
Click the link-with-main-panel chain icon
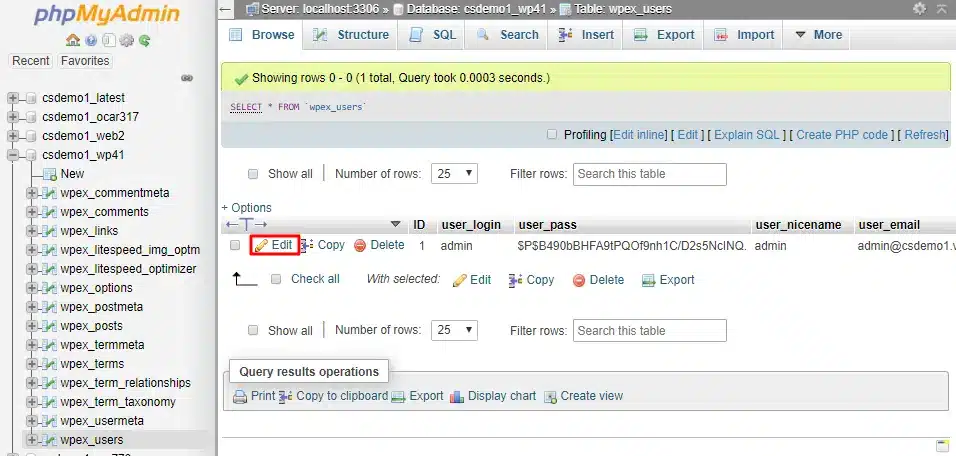pyautogui.click(x=187, y=78)
